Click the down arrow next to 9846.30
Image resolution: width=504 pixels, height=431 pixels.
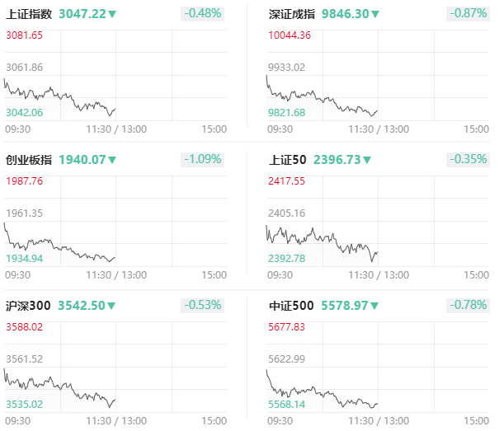point(375,14)
